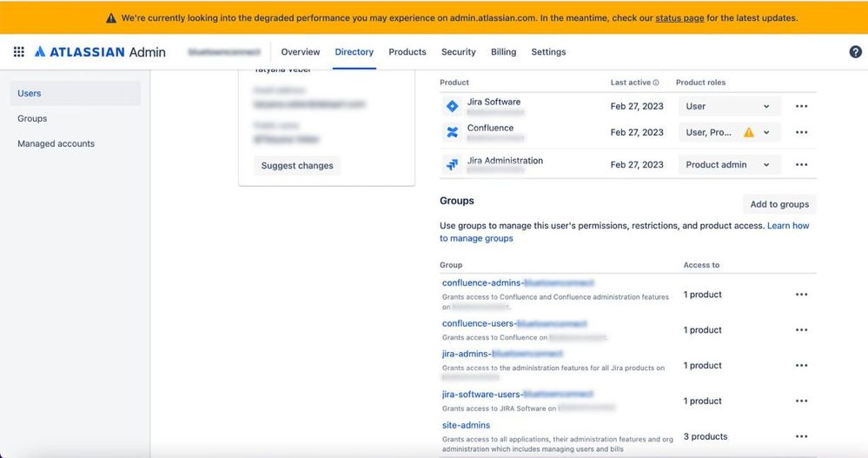Screen dimensions: 868x458
Task: Click the Jira Software product icon
Action: [453, 106]
